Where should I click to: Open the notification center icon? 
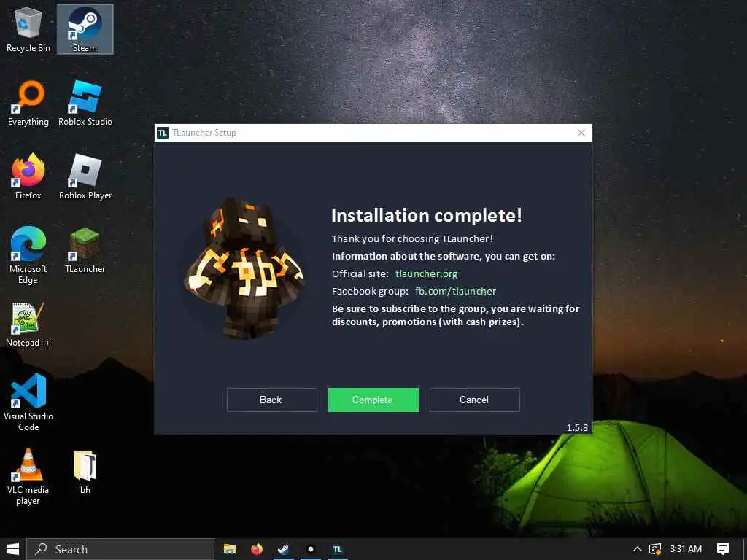pos(723,549)
